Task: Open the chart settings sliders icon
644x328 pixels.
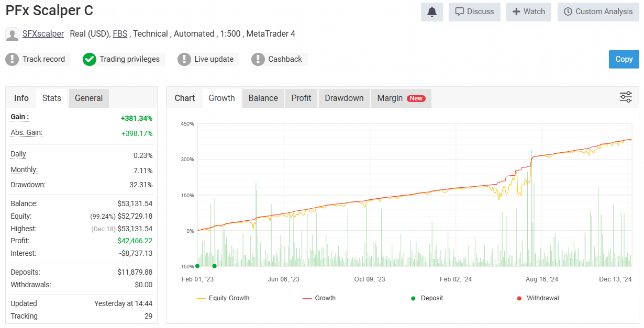Action: pyautogui.click(x=626, y=97)
